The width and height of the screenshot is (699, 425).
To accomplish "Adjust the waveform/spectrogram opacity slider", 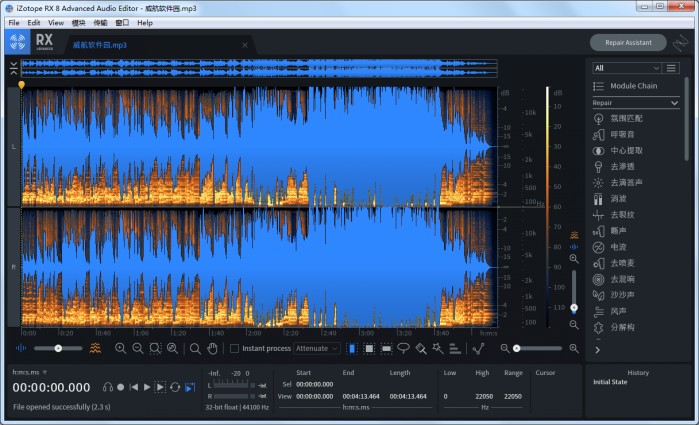I will (x=58, y=348).
